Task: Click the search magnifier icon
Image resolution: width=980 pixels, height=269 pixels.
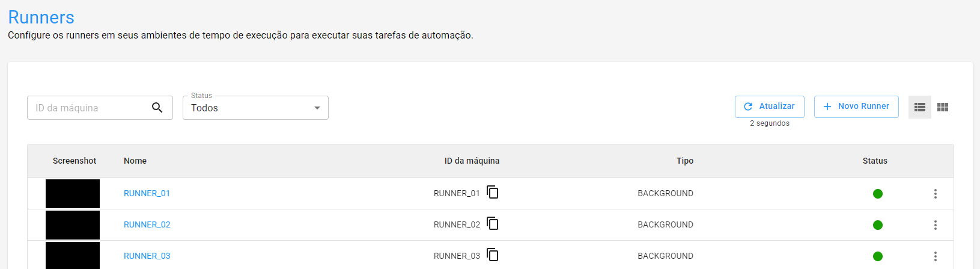Action: click(157, 108)
